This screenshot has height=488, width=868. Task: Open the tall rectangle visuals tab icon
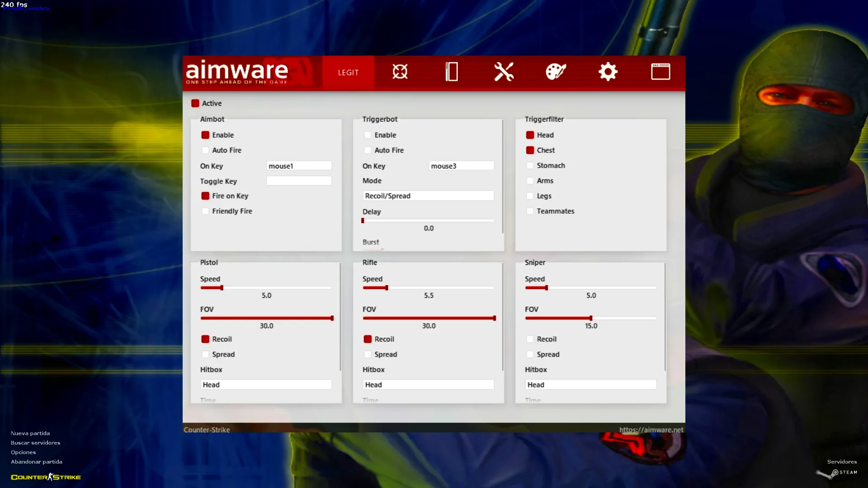[x=452, y=72]
